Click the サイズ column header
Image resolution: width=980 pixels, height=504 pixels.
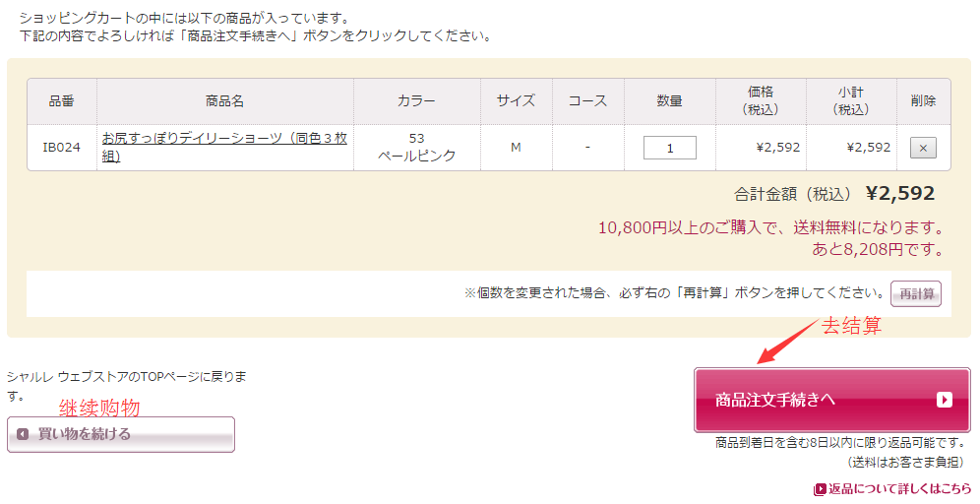tap(516, 100)
